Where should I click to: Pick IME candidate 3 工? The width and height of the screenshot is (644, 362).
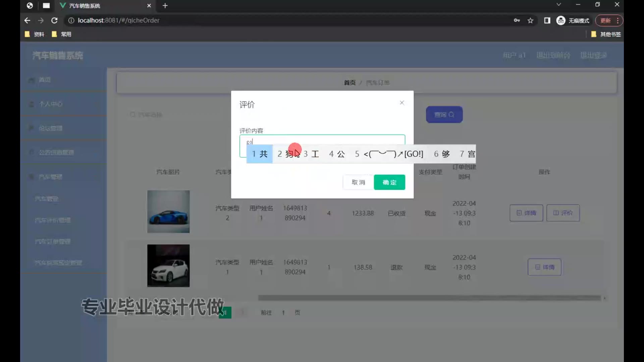click(x=311, y=154)
